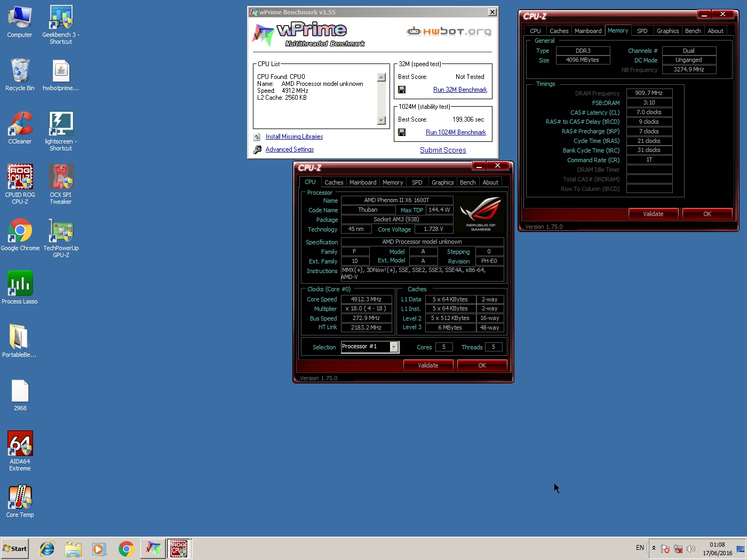Select the Google Chrome desktop icon
747x560 pixels.
(20, 235)
